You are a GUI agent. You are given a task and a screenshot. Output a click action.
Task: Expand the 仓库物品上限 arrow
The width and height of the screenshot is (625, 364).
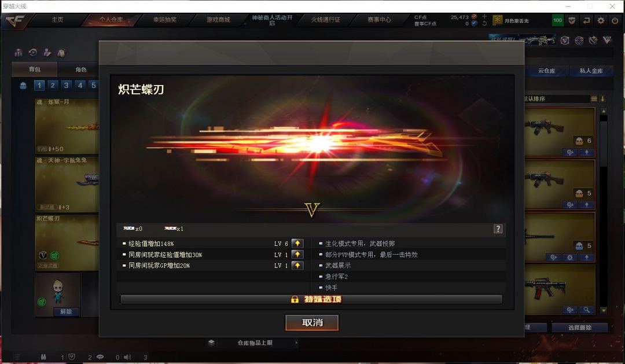(x=296, y=343)
